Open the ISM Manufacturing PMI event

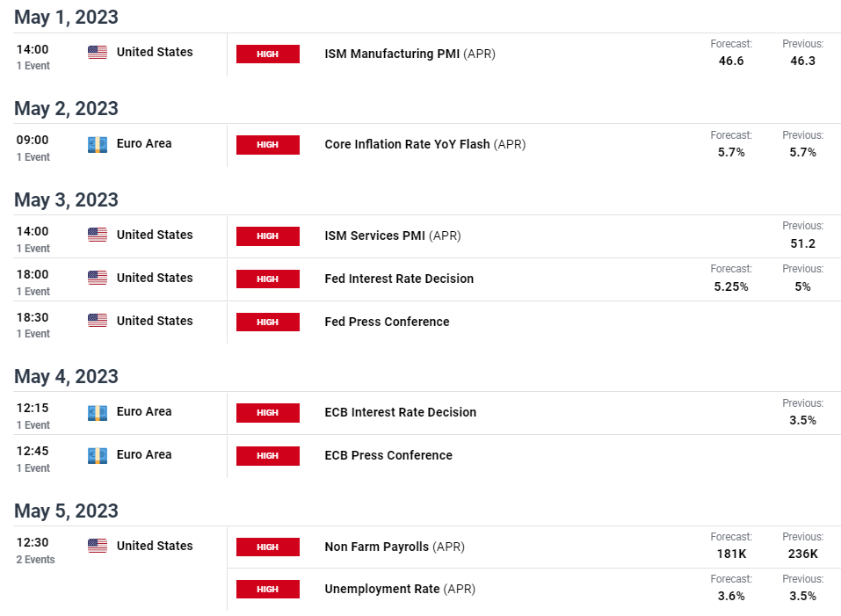410,54
